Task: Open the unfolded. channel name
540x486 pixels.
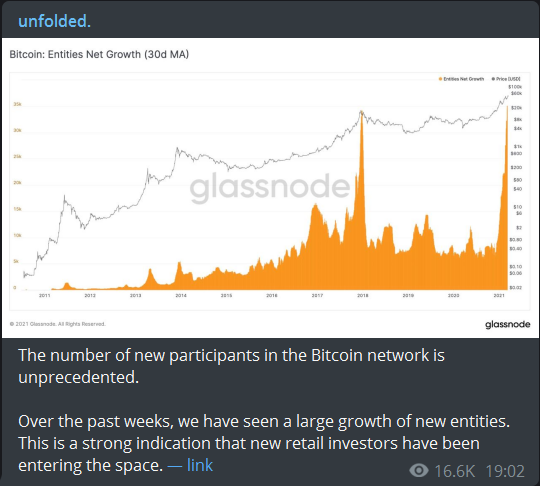Action: point(54,21)
